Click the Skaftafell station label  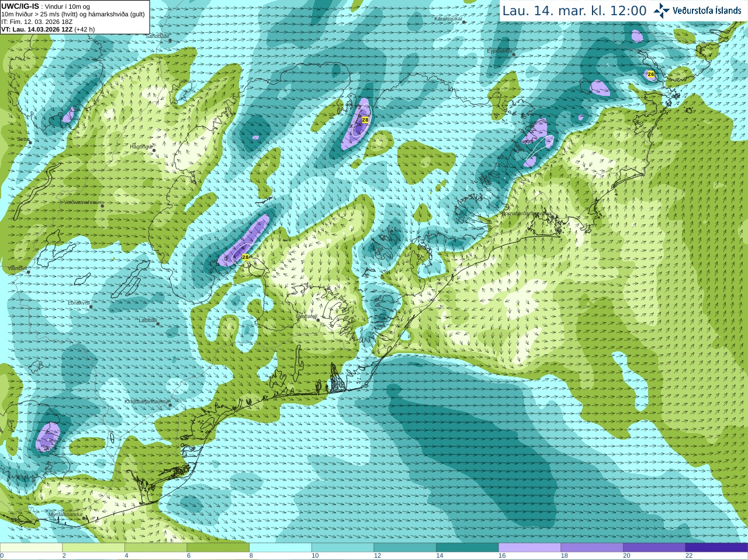pyautogui.click(x=306, y=316)
